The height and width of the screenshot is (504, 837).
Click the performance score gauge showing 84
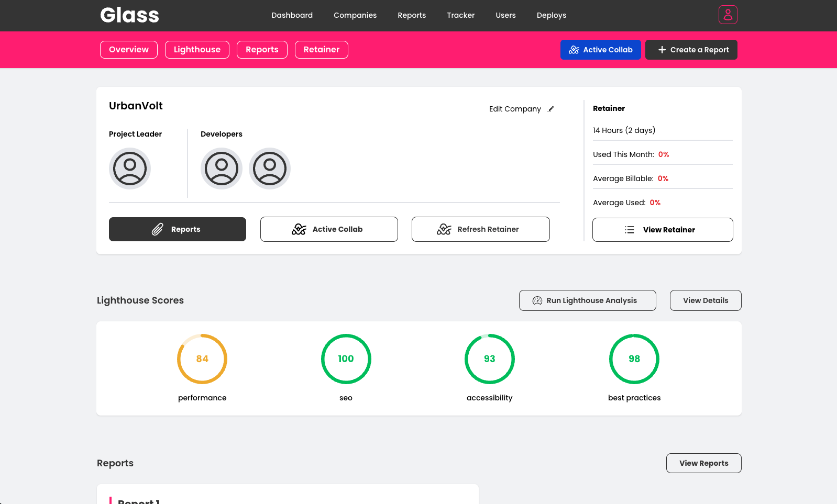coord(202,359)
